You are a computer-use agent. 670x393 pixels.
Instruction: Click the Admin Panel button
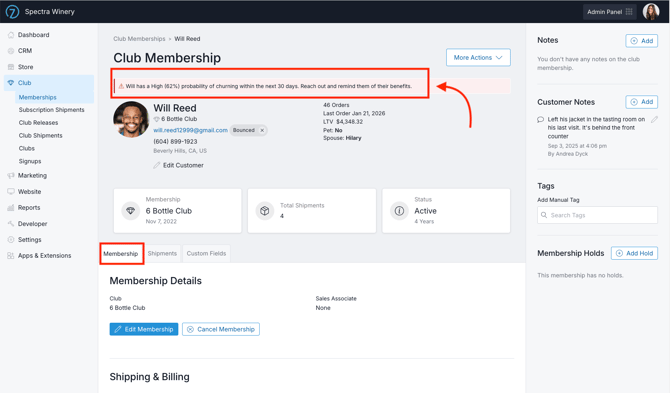[610, 12]
